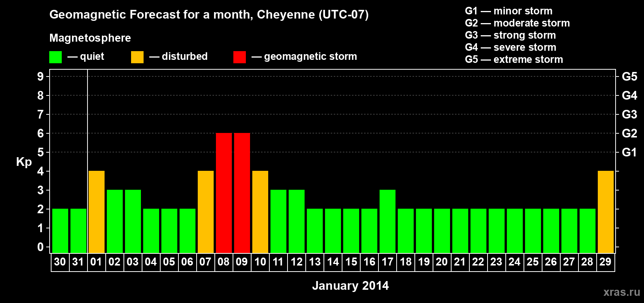Click the 'G4 — severe storm' legend line
The height and width of the screenshot is (303, 644).
(x=511, y=47)
